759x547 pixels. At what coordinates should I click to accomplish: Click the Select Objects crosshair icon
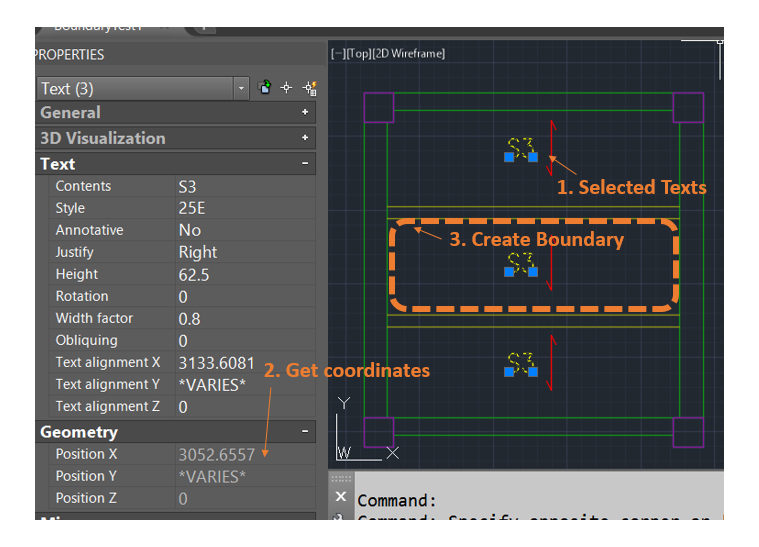286,88
